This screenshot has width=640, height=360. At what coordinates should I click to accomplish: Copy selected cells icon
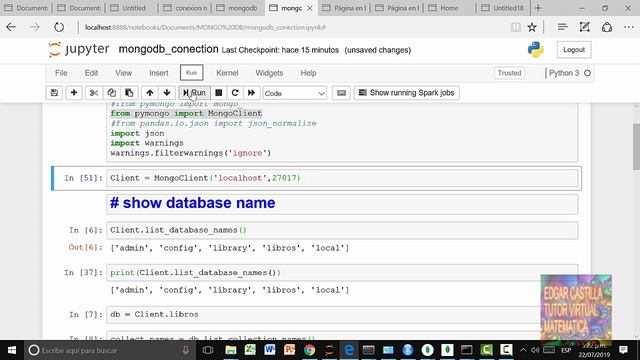pos(111,93)
